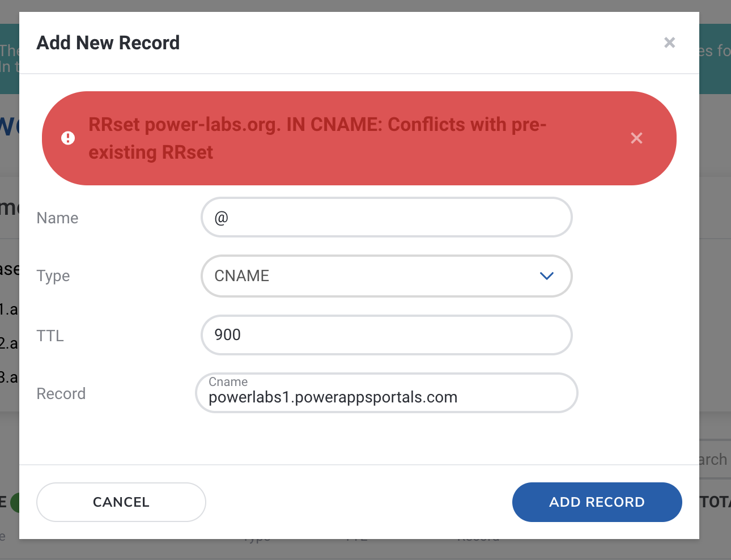Click the search field behind the dialog
This screenshot has height=560, width=731.
click(x=715, y=459)
